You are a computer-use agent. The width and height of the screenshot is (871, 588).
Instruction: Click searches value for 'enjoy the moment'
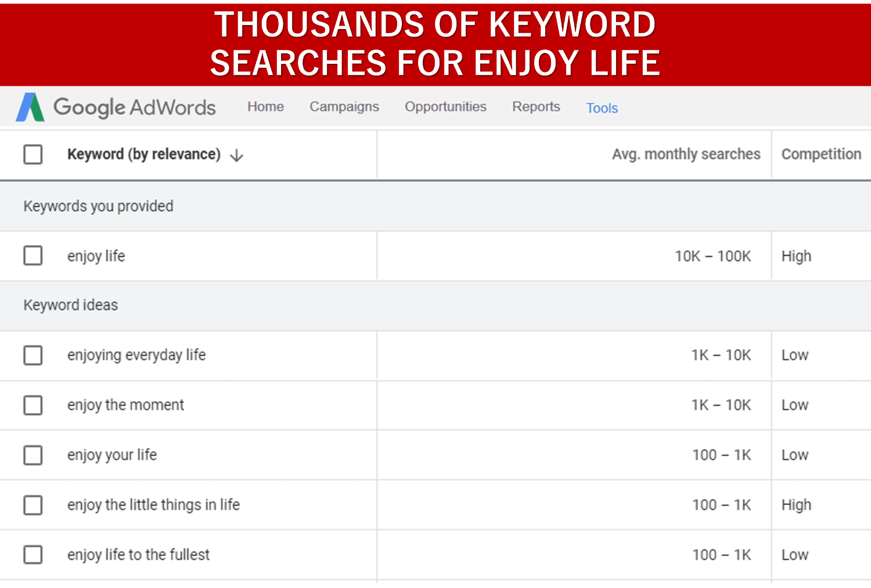pos(721,405)
